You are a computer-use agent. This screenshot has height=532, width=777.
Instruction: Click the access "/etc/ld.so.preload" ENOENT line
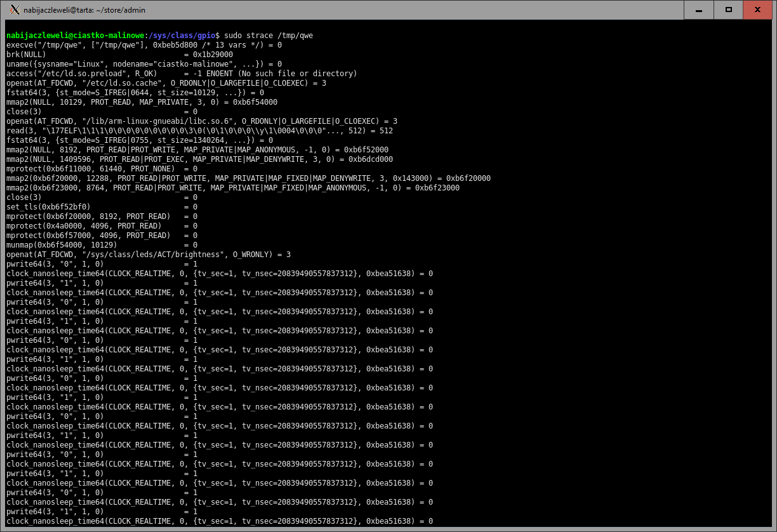pyautogui.click(x=182, y=74)
